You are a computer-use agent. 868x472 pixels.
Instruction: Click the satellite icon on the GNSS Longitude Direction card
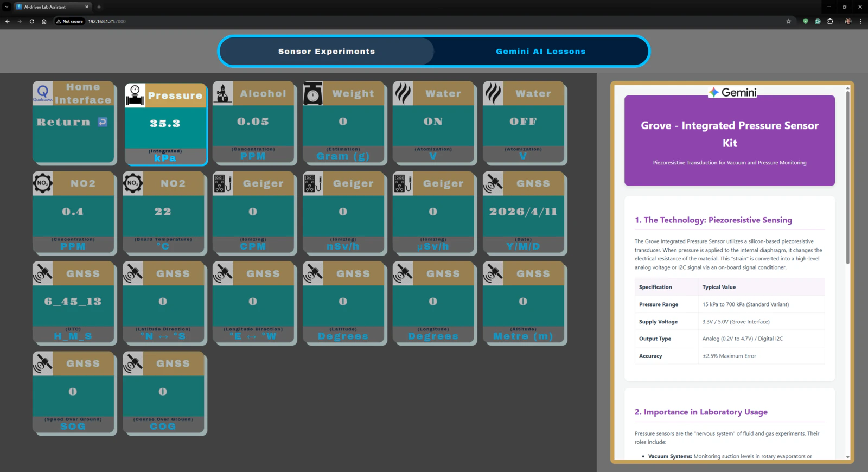click(x=223, y=273)
